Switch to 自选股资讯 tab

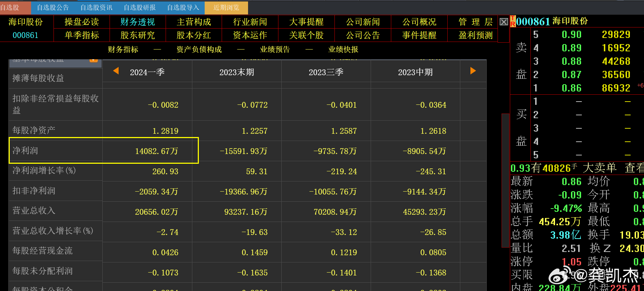tap(96, 7)
